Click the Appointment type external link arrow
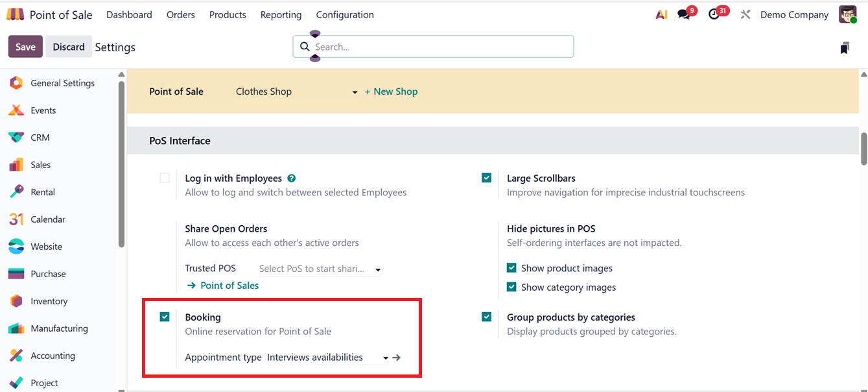Viewport: 868px width, 392px height. point(397,358)
